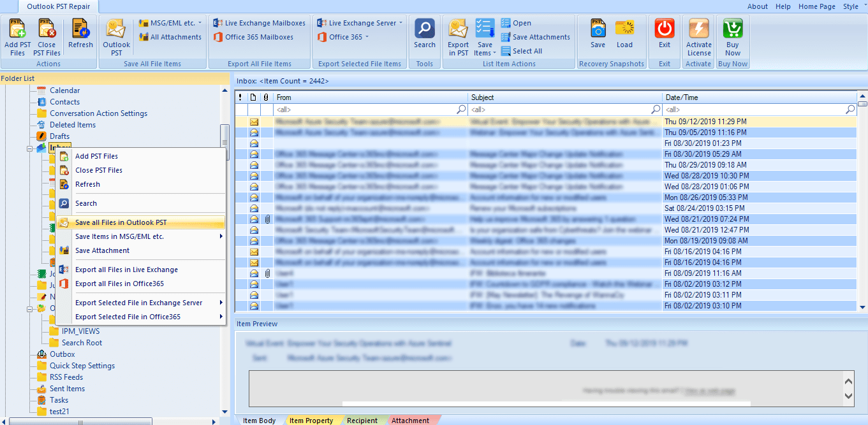Select the Contacts folder
The width and height of the screenshot is (868, 425).
tap(64, 102)
